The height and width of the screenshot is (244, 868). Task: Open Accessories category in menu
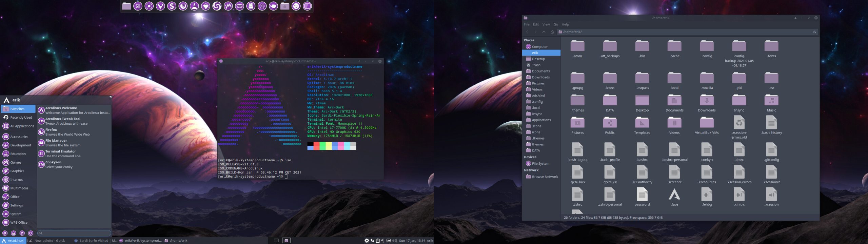click(18, 137)
